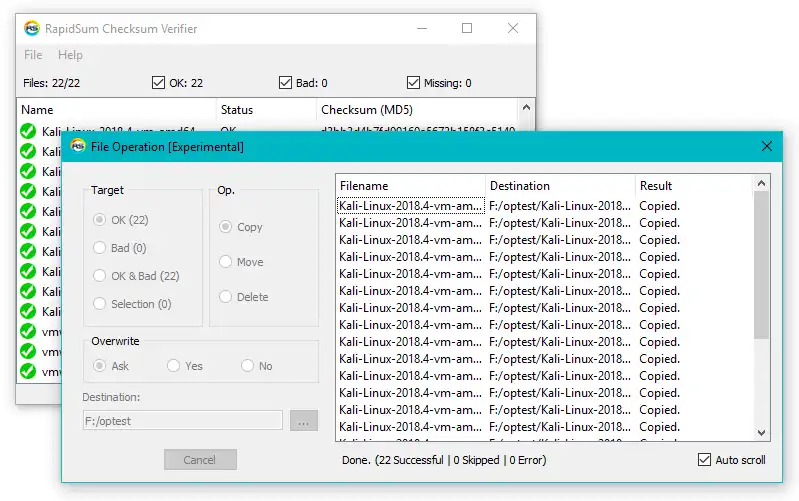Screen dimensions: 799x501
Task: Click the Checksum (MD5) column header
Action: [x=417, y=110]
